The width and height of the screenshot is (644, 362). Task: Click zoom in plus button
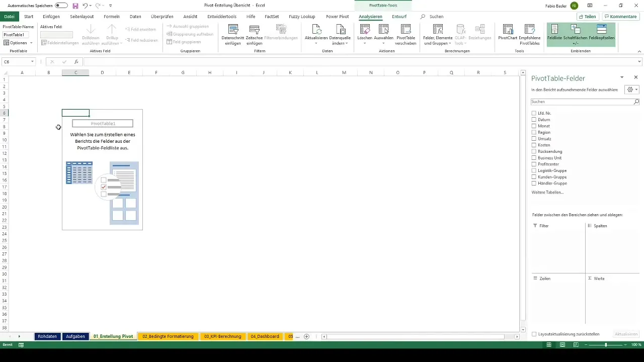(626, 345)
